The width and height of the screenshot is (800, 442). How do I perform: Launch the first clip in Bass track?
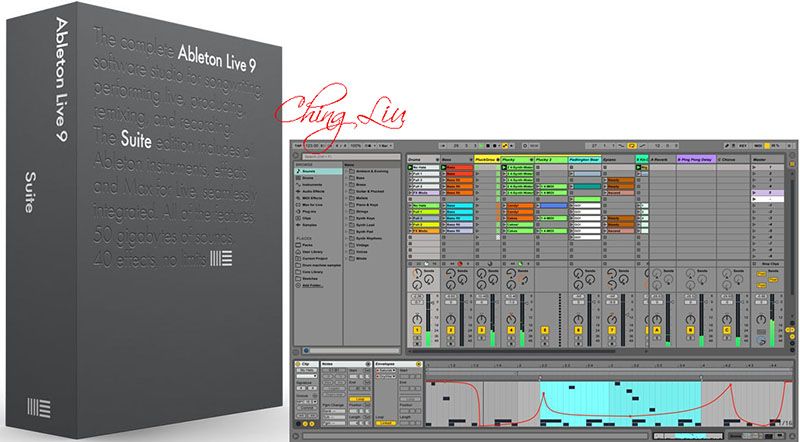tap(456, 167)
